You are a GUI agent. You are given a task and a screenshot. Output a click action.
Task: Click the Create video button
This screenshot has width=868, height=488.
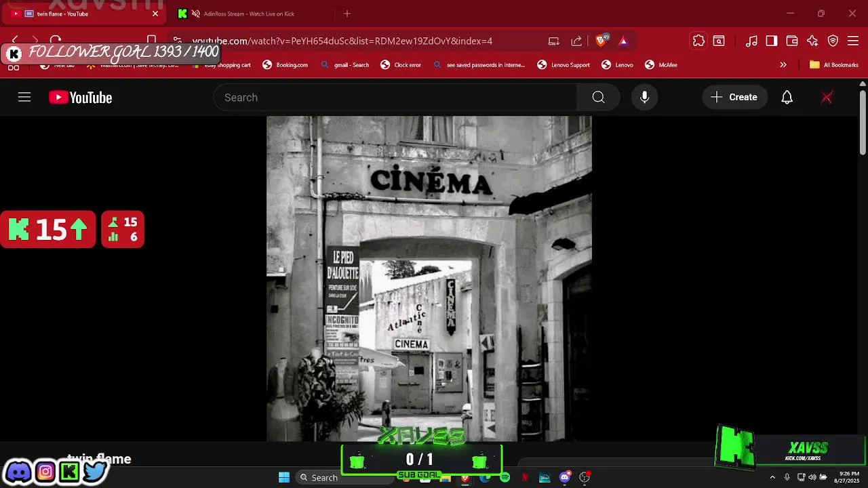[734, 98]
